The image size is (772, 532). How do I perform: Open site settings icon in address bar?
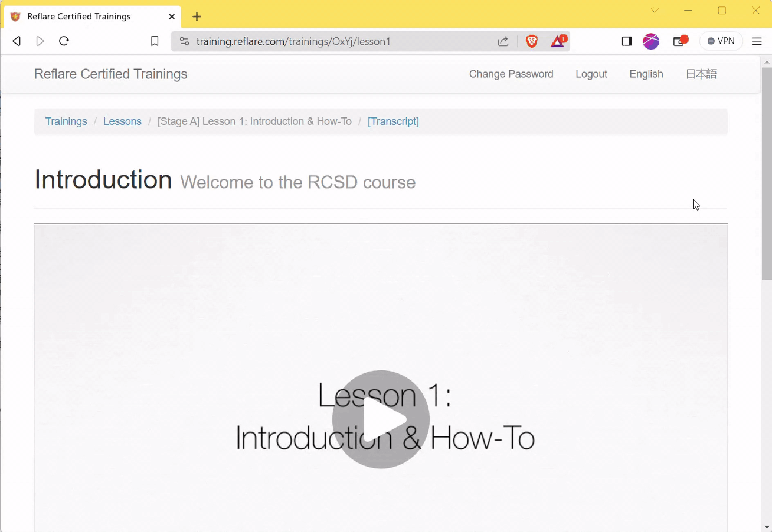click(184, 41)
